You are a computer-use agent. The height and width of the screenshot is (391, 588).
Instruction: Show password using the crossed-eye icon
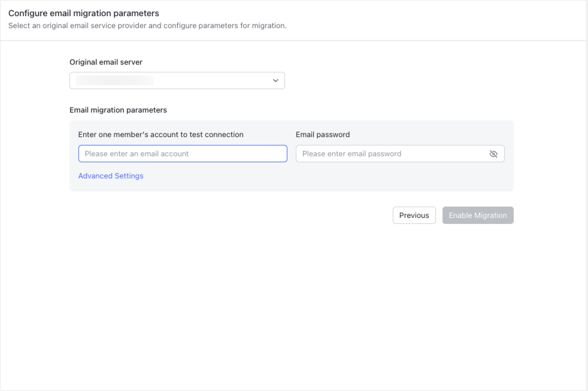pos(493,154)
